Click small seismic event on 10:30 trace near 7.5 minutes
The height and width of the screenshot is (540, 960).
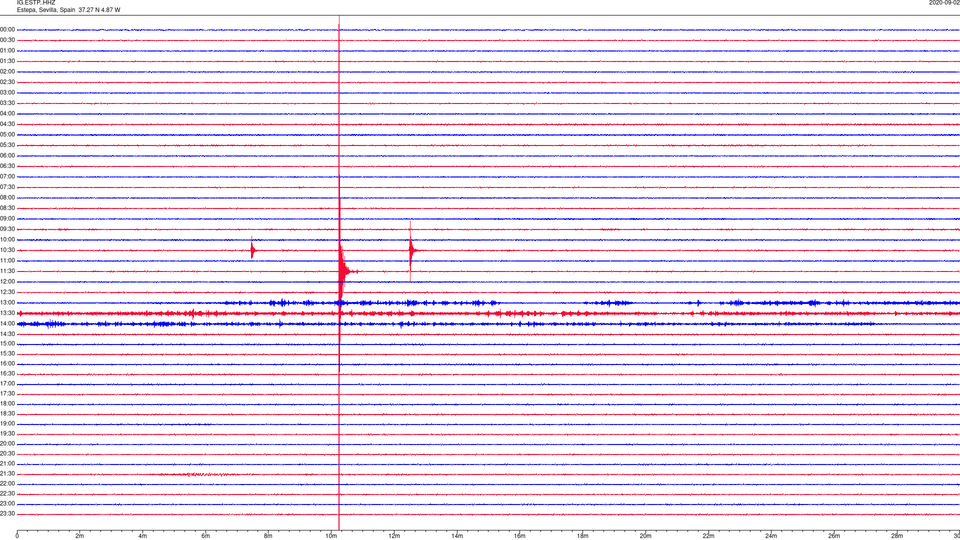[252, 249]
